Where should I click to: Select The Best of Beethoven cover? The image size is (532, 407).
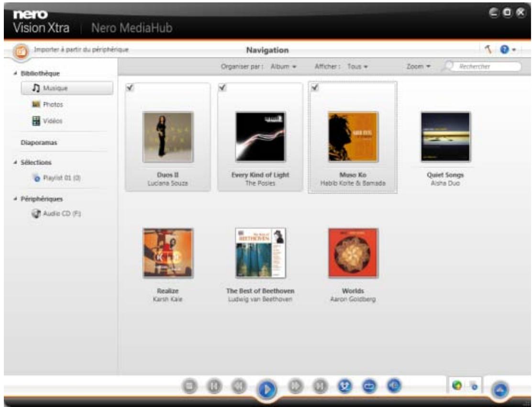pyautogui.click(x=260, y=253)
